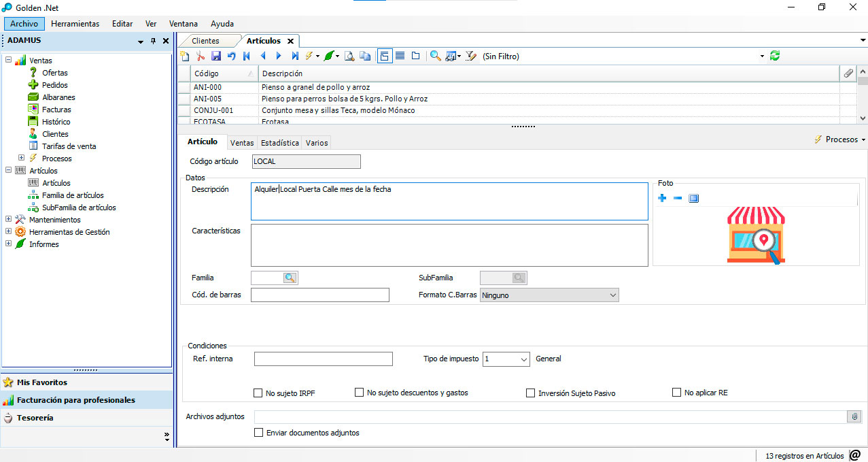Screen dimensions: 868x462
Task: Click the Cód. de barras input field
Action: pos(319,295)
